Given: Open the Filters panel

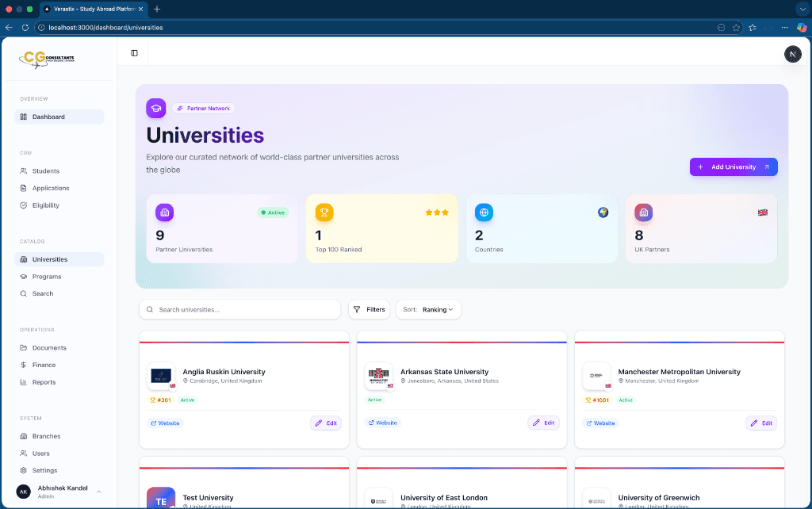Looking at the screenshot, I should click(369, 309).
